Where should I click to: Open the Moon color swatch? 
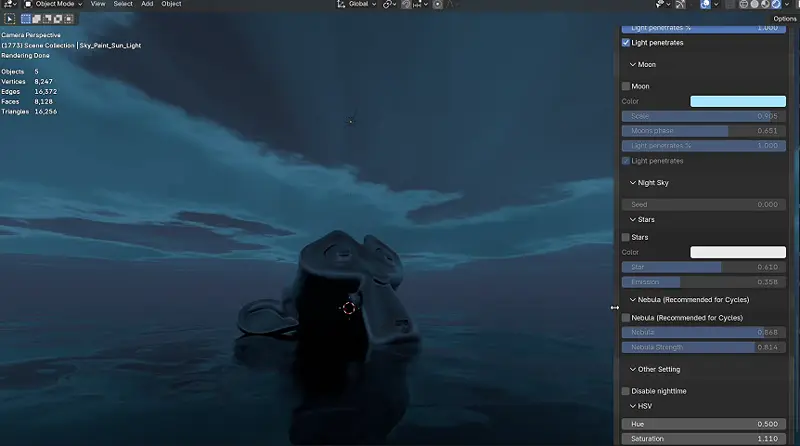(x=738, y=102)
